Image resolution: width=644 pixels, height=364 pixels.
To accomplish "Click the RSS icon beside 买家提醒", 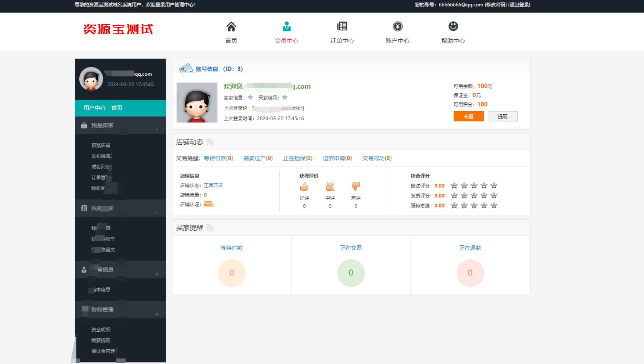I will click(x=210, y=227).
